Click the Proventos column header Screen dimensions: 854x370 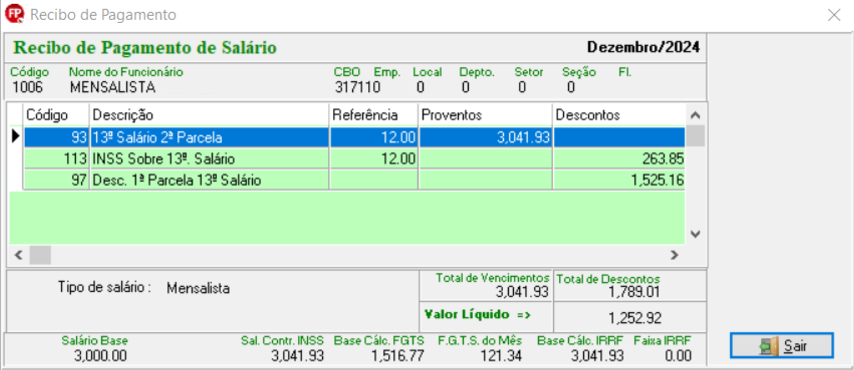coord(485,115)
